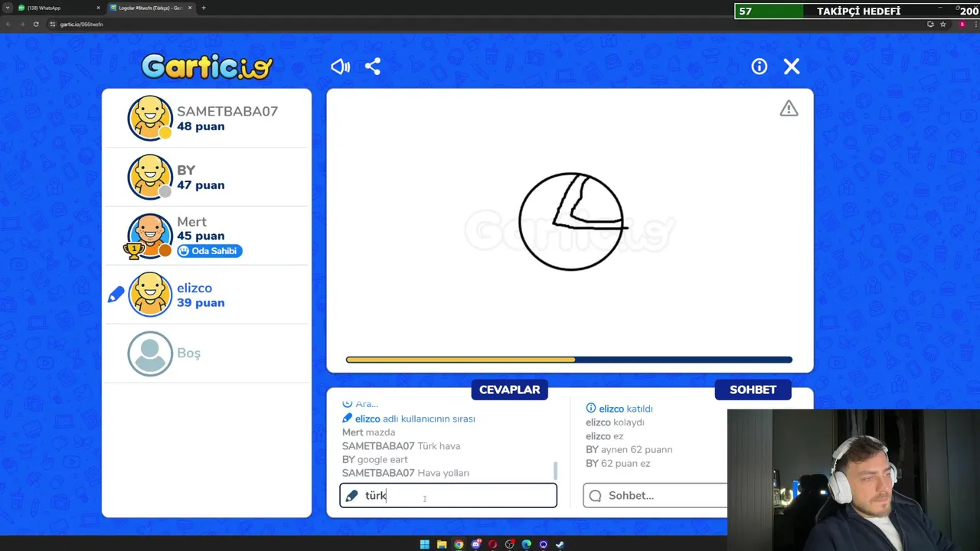Click the drawing on the canvas
Viewport: 980px width, 551px height.
pos(573,222)
